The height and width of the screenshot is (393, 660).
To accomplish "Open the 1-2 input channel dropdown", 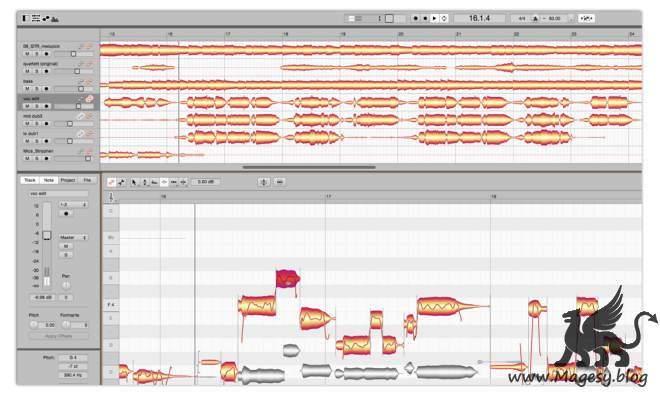I will pyautogui.click(x=73, y=204).
